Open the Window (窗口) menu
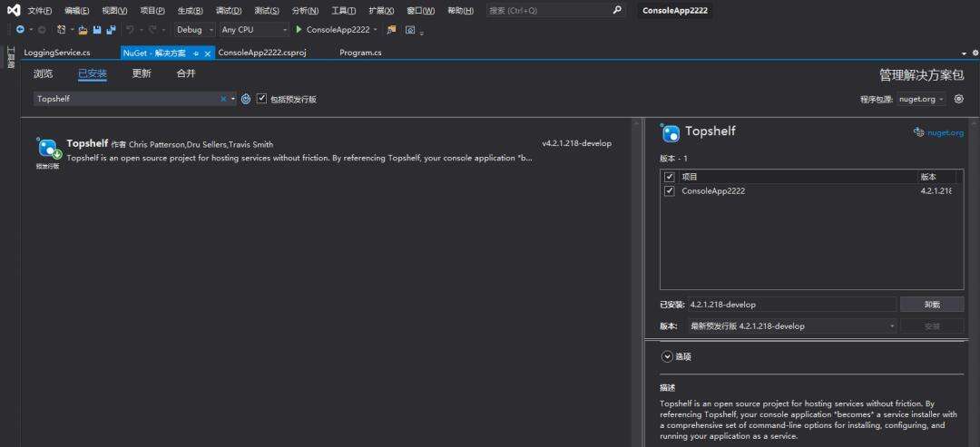The image size is (980, 447). (420, 11)
